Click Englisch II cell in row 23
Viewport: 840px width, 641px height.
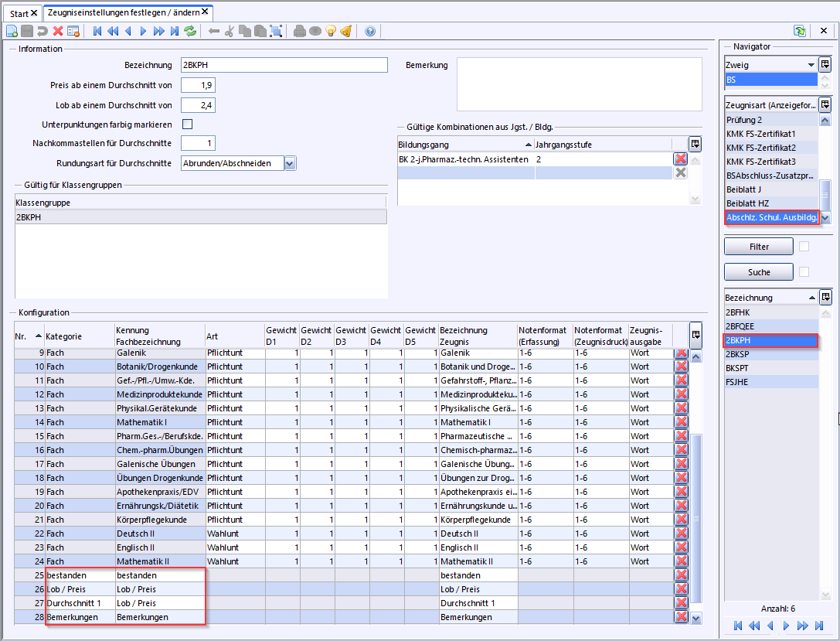[160, 547]
